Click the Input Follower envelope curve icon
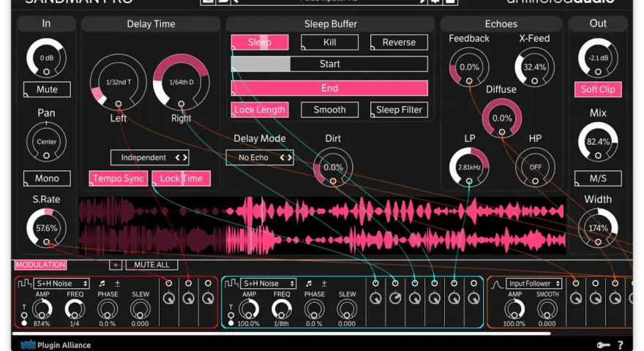 498,284
